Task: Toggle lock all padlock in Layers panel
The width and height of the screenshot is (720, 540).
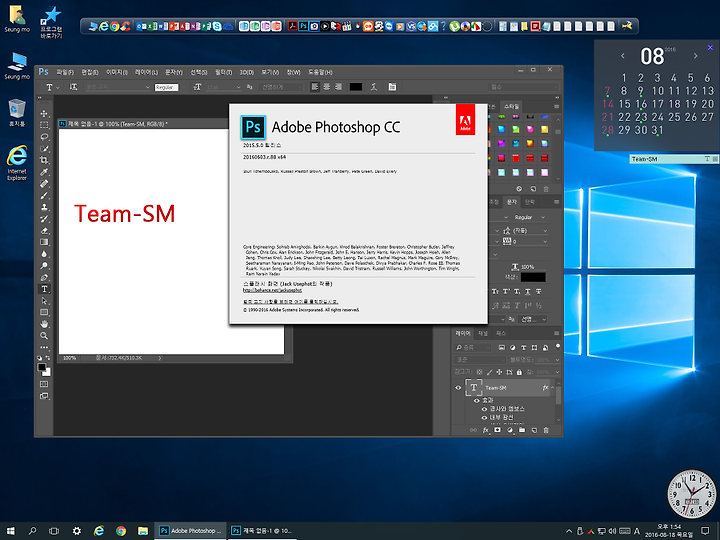Action: (x=519, y=372)
